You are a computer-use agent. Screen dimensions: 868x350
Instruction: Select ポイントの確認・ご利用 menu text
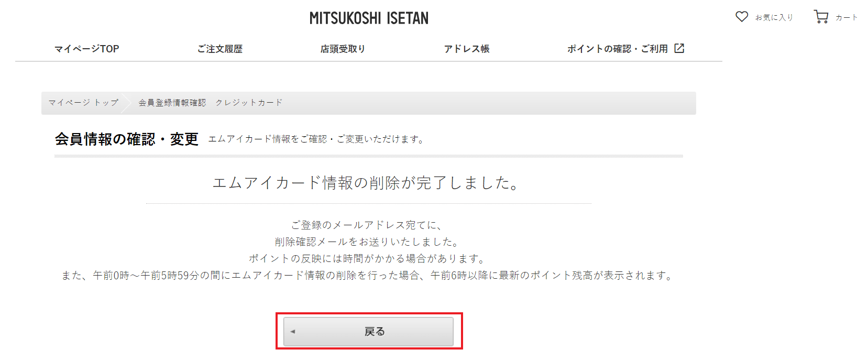pyautogui.click(x=617, y=49)
